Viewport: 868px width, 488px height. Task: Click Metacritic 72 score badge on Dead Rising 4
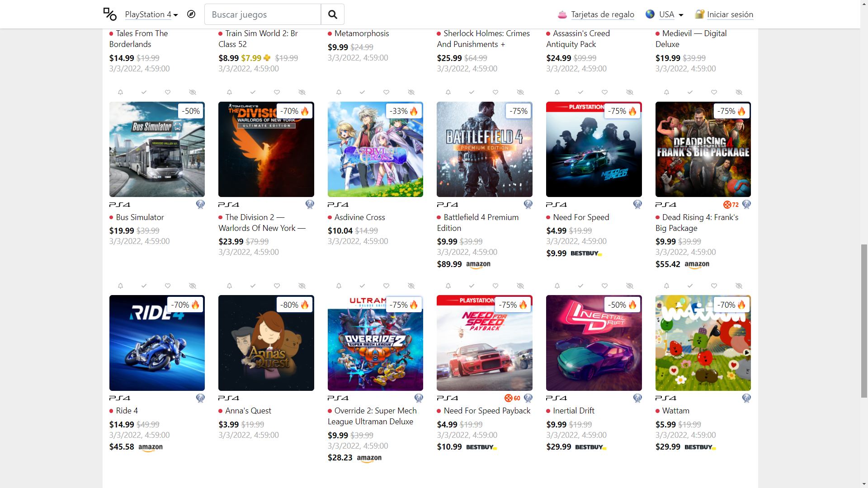(x=731, y=205)
